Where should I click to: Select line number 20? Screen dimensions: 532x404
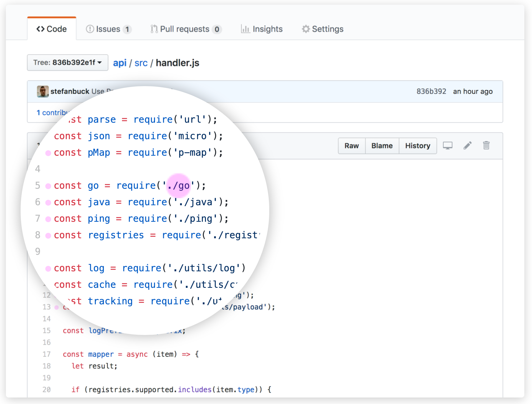(x=47, y=390)
